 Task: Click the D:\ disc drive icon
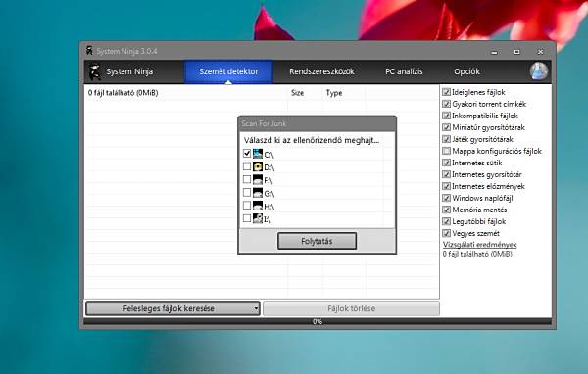pyautogui.click(x=258, y=166)
